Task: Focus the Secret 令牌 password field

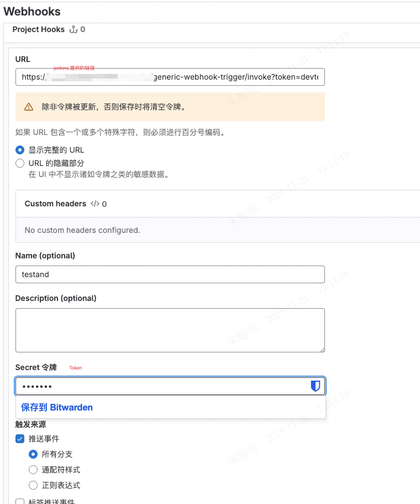Action: [x=160, y=386]
